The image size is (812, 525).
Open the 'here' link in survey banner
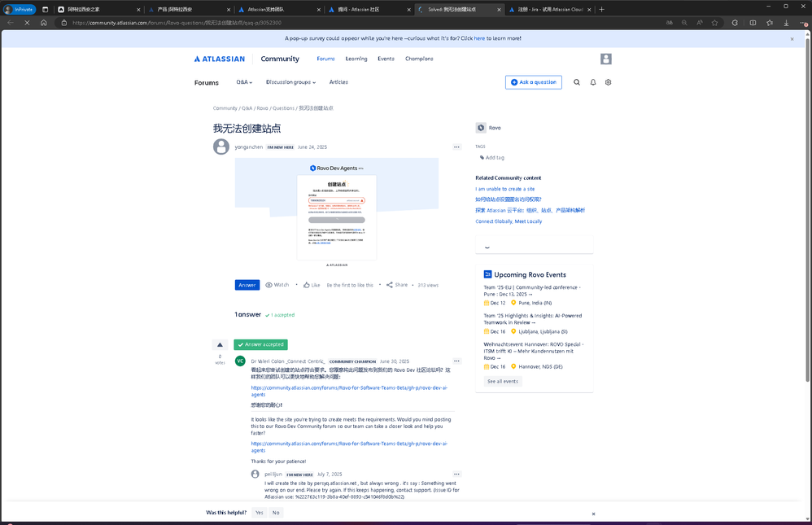pos(479,38)
